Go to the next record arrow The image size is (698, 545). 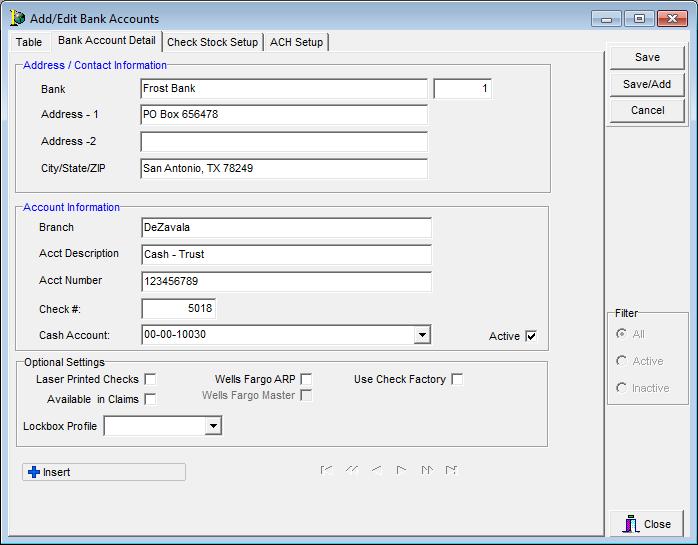pyautogui.click(x=401, y=469)
